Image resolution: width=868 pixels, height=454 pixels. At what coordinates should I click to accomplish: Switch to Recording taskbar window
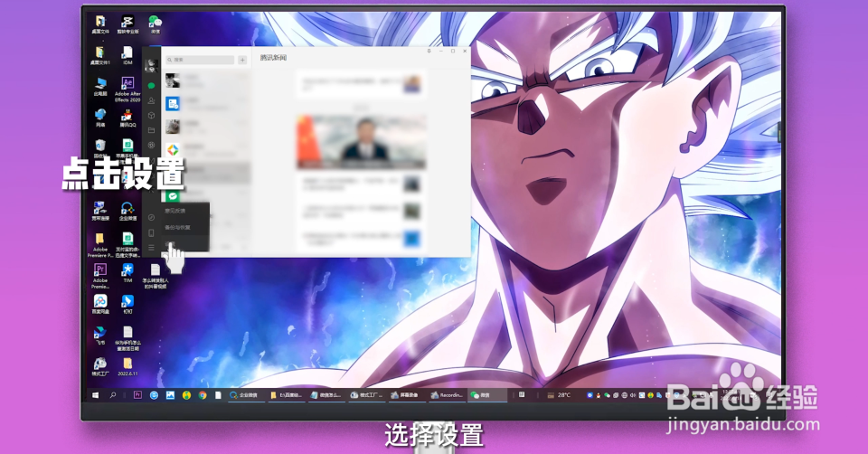point(448,395)
